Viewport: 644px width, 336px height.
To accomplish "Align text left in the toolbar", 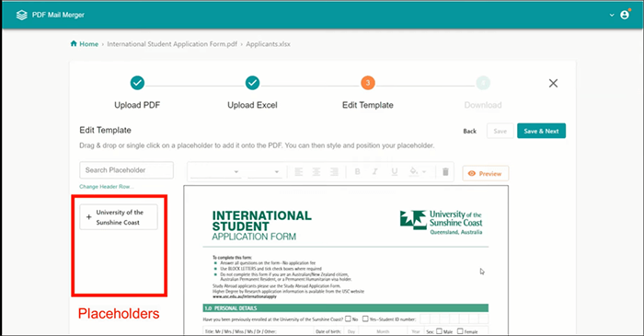I will (299, 172).
